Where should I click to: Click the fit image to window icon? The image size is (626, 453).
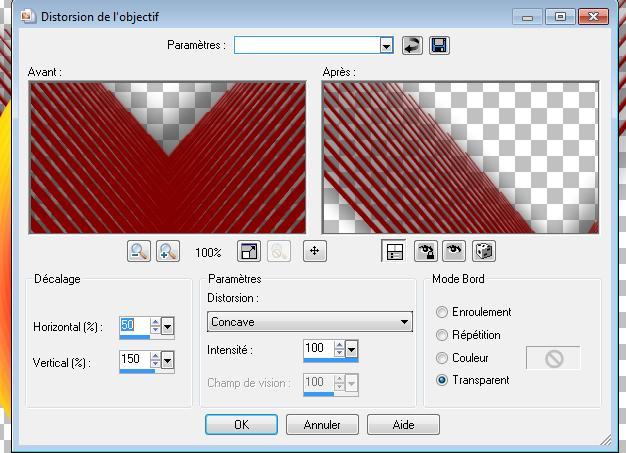coord(249,251)
